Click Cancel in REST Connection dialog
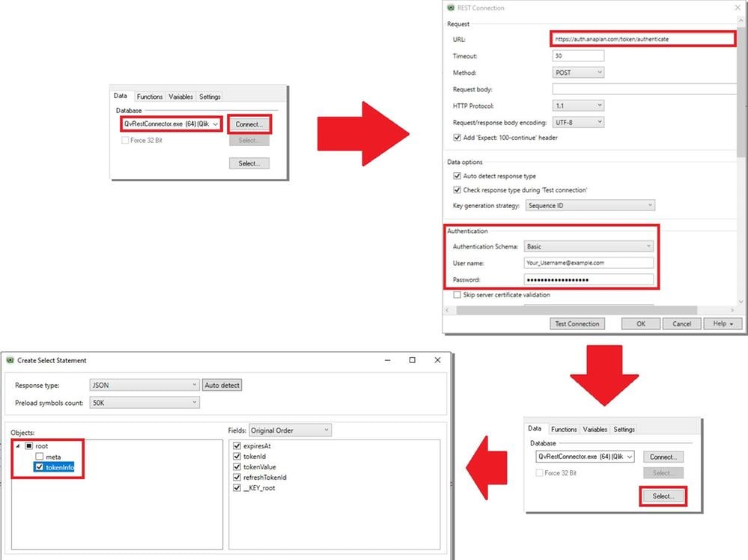Screen dimensions: 748x560 coord(681,323)
